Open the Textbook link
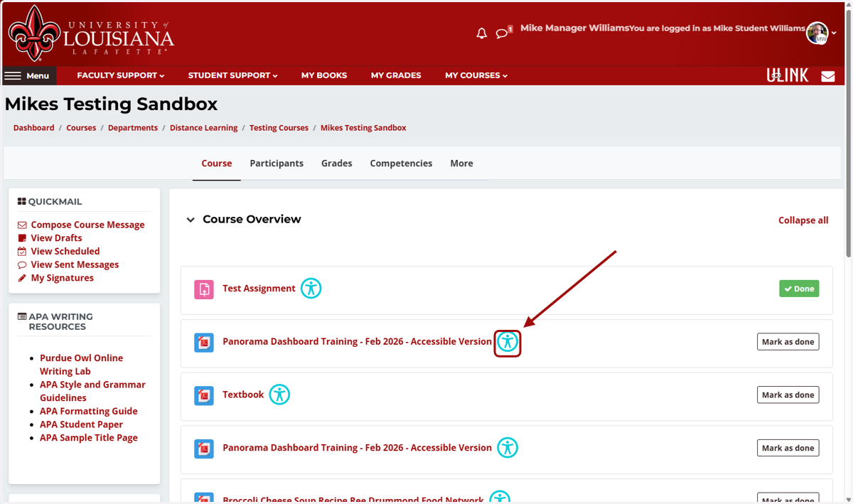The height and width of the screenshot is (504, 853). coord(243,395)
